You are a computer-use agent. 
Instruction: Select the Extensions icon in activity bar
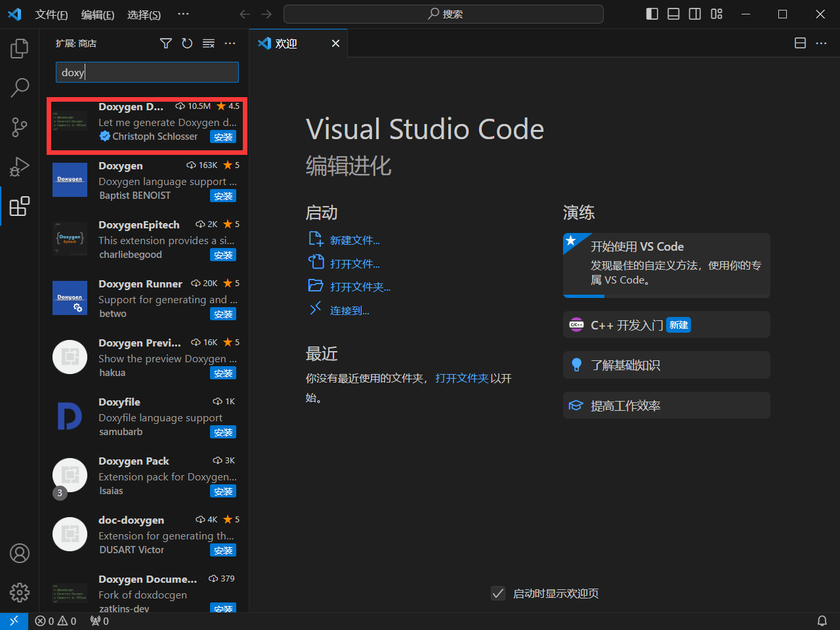pyautogui.click(x=20, y=206)
